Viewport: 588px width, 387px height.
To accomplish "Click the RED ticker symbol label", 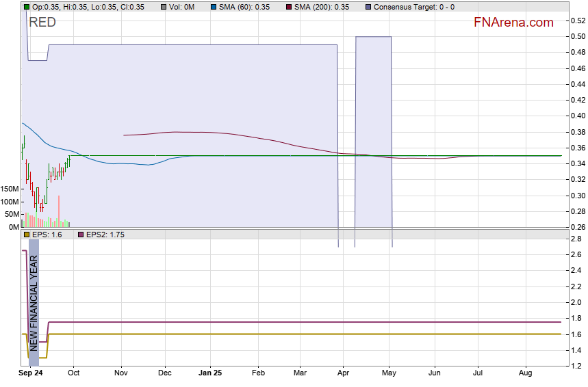I will pyautogui.click(x=42, y=23).
